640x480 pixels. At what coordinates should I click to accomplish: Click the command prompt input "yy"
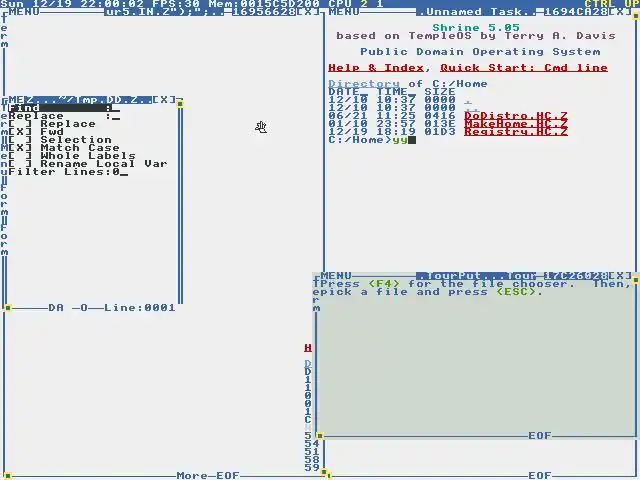tap(400, 140)
